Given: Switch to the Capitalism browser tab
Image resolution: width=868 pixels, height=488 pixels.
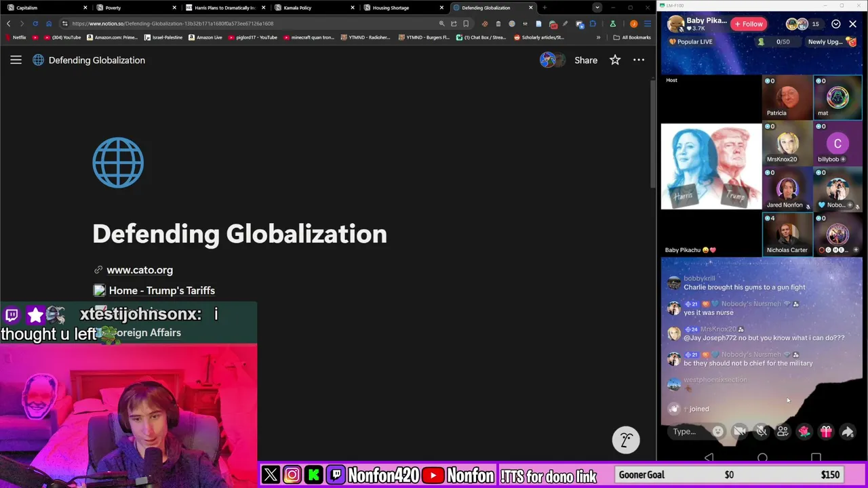Looking at the screenshot, I should coord(46,7).
